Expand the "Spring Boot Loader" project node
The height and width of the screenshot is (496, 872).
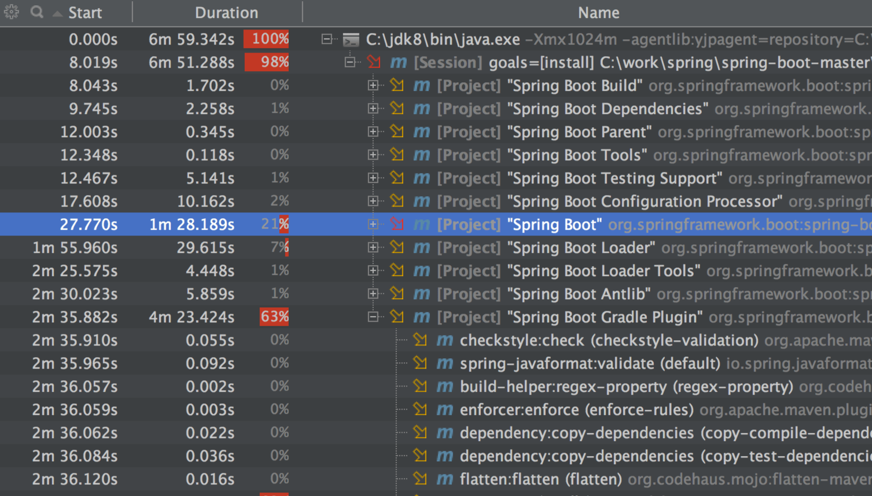point(373,247)
